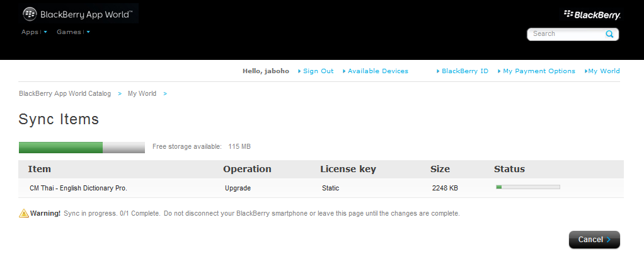The image size is (644, 268).
Task: Click the magnifier search icon
Action: pyautogui.click(x=609, y=34)
